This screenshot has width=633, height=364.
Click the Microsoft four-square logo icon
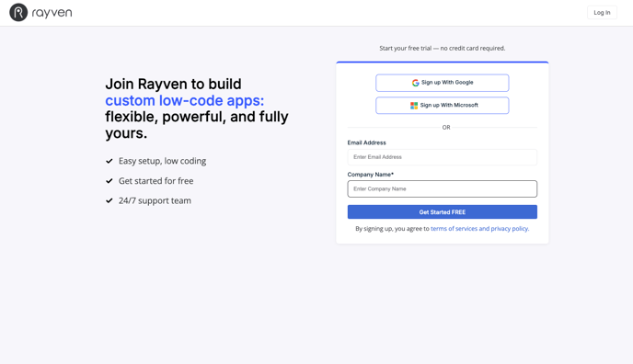[414, 106]
